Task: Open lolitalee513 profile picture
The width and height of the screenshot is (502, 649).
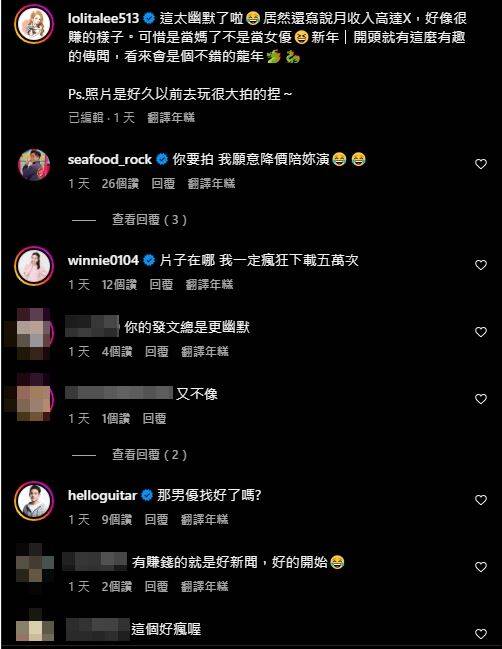Action: tap(34, 24)
